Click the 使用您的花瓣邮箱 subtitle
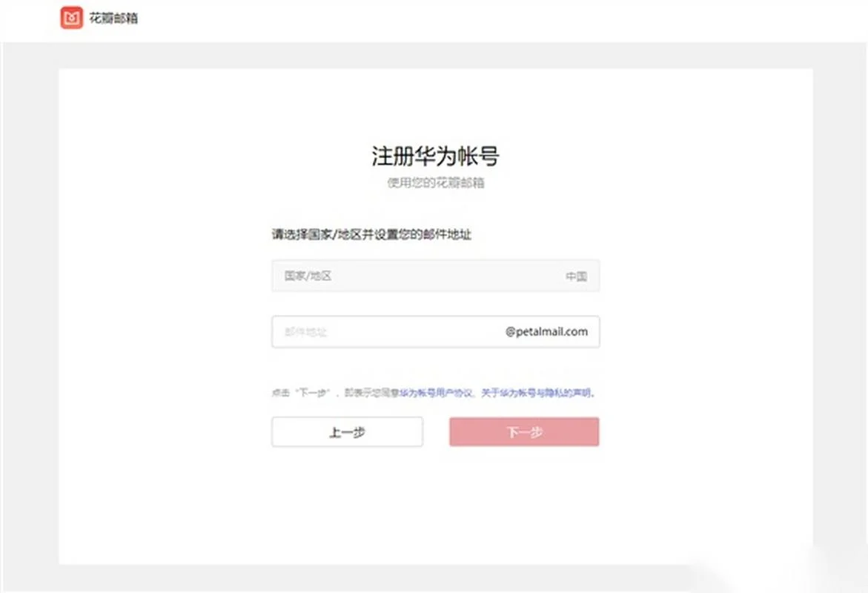The height and width of the screenshot is (593, 868). [435, 182]
